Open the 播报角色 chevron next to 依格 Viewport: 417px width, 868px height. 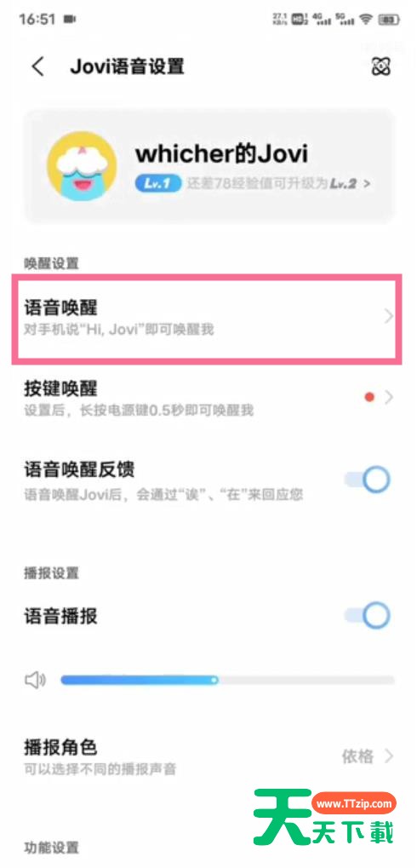click(389, 756)
